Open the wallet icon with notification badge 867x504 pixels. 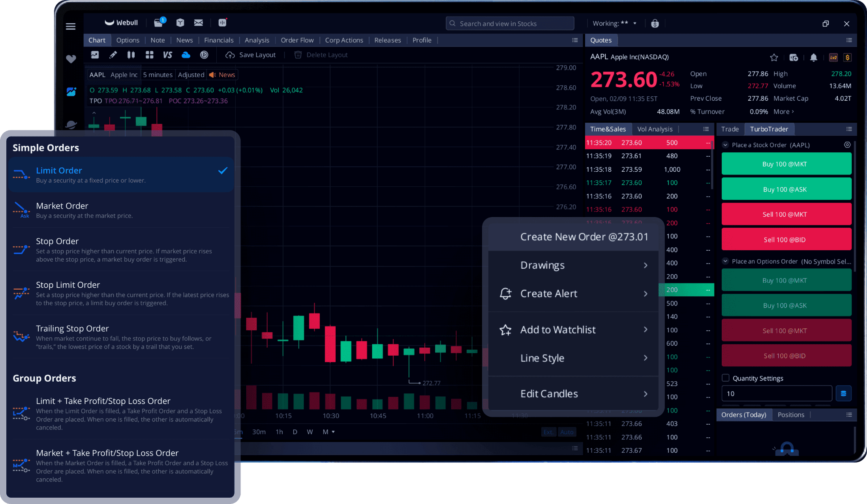click(159, 22)
